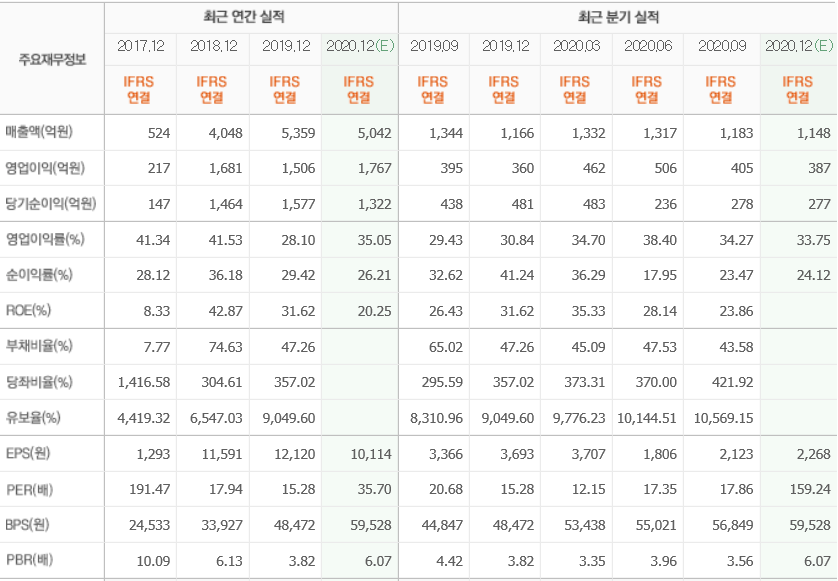Select the 당좌비율(%) row label
The height and width of the screenshot is (581, 838).
pyautogui.click(x=39, y=382)
